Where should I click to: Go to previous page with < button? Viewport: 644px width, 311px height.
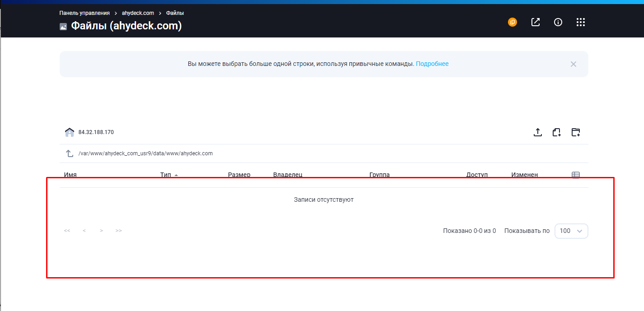point(85,231)
